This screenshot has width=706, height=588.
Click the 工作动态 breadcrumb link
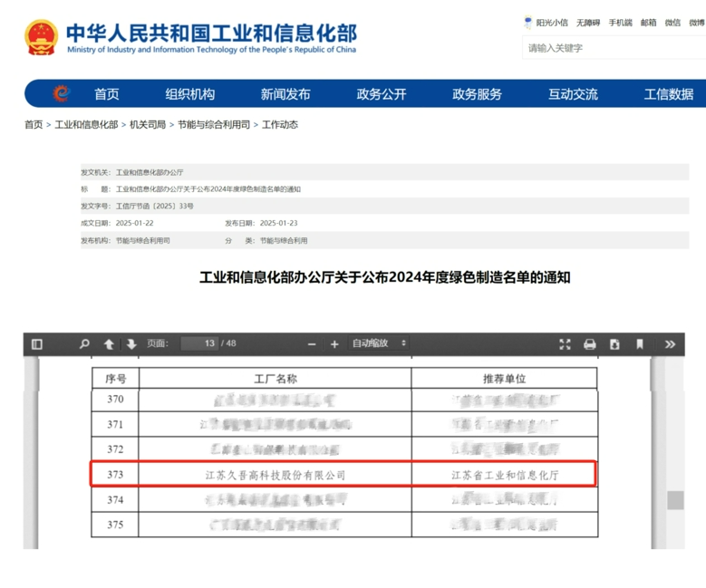[x=280, y=125]
